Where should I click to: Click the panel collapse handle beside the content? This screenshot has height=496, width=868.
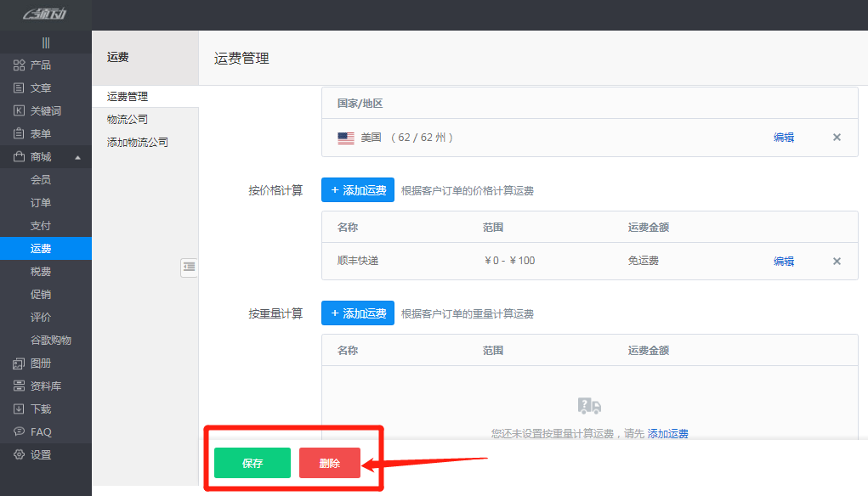[x=189, y=267]
